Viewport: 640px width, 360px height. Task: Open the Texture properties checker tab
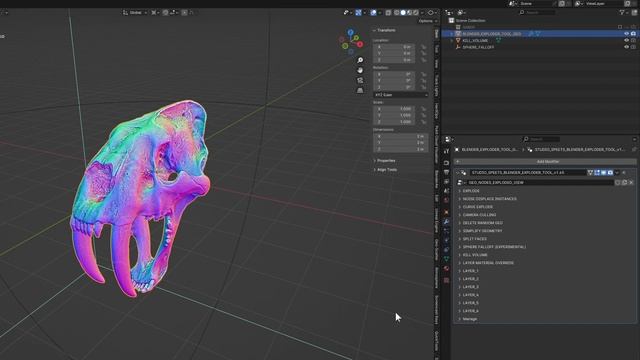pyautogui.click(x=446, y=280)
